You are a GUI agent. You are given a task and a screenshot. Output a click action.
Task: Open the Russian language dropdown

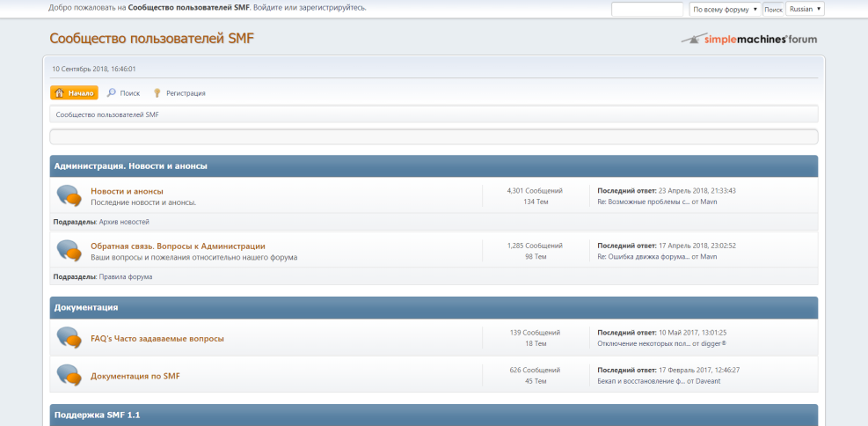click(805, 9)
